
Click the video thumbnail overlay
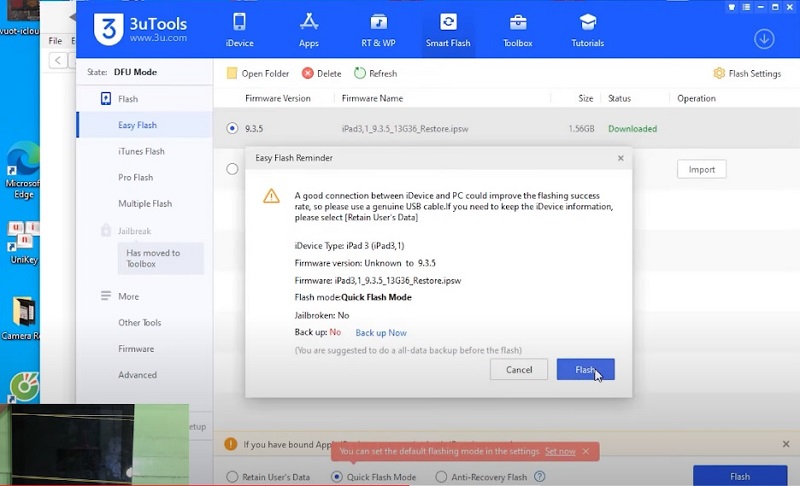pos(94,444)
